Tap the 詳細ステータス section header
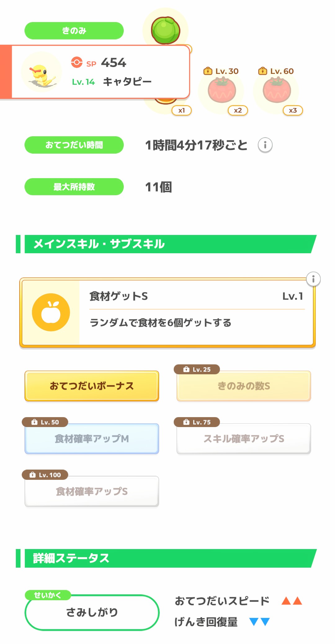The height and width of the screenshot is (644, 335). pos(167,558)
